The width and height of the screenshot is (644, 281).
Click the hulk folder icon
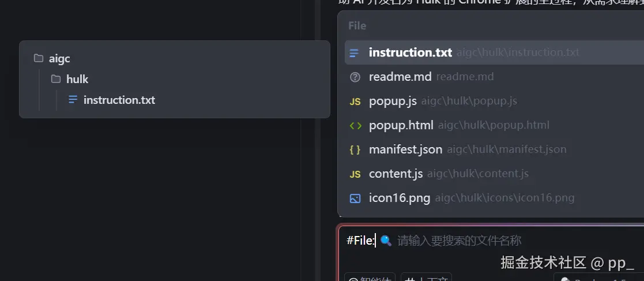(x=56, y=79)
